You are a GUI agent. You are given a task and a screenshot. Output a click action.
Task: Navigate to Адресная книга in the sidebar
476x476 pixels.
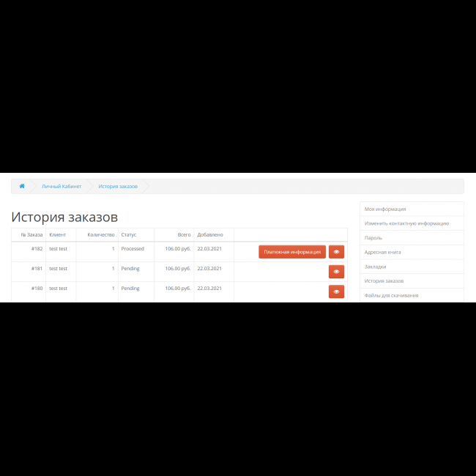pyautogui.click(x=382, y=252)
